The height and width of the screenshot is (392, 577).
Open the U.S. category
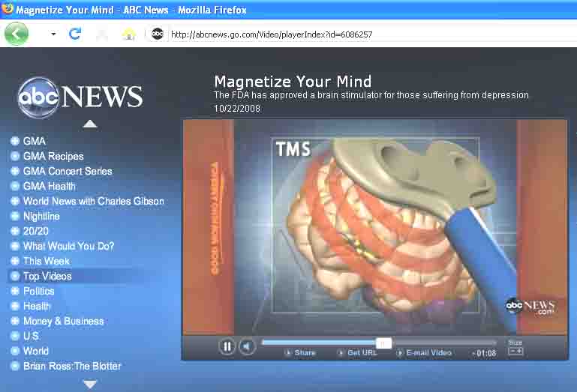coord(32,336)
